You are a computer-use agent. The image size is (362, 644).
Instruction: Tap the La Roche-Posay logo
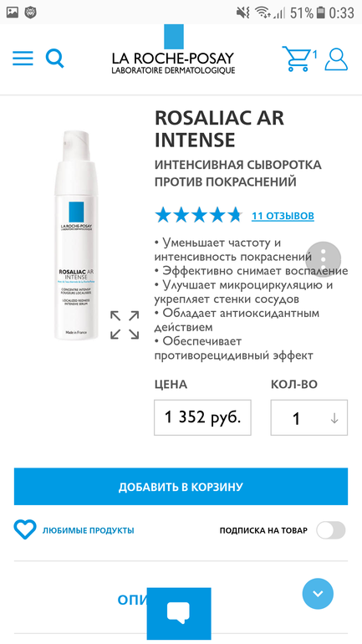173,50
